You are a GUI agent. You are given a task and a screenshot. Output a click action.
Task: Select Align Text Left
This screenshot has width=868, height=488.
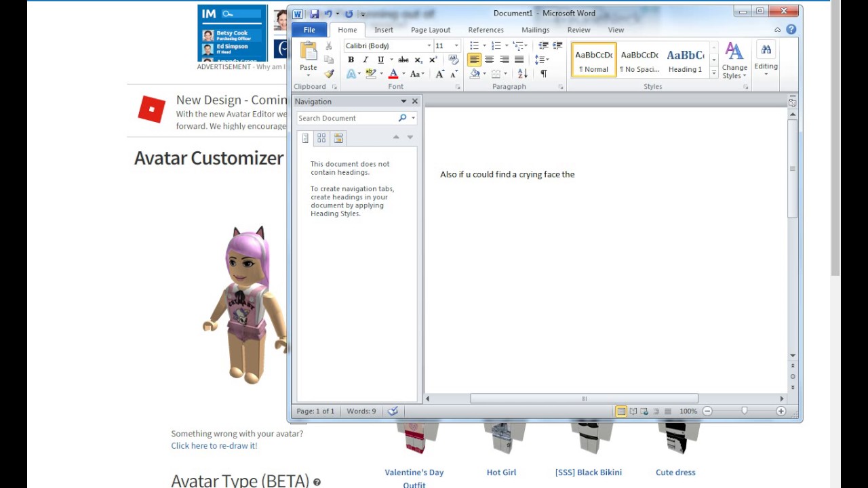[x=474, y=60]
